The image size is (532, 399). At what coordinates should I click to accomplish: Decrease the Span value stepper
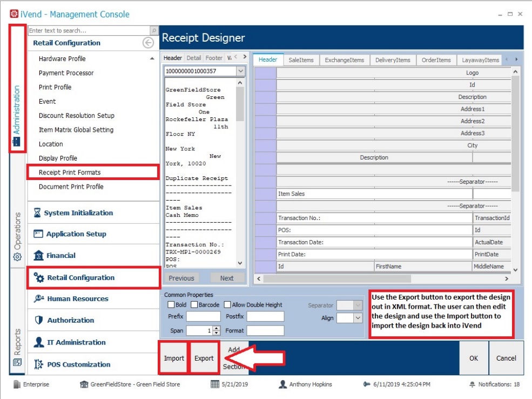pyautogui.click(x=217, y=333)
